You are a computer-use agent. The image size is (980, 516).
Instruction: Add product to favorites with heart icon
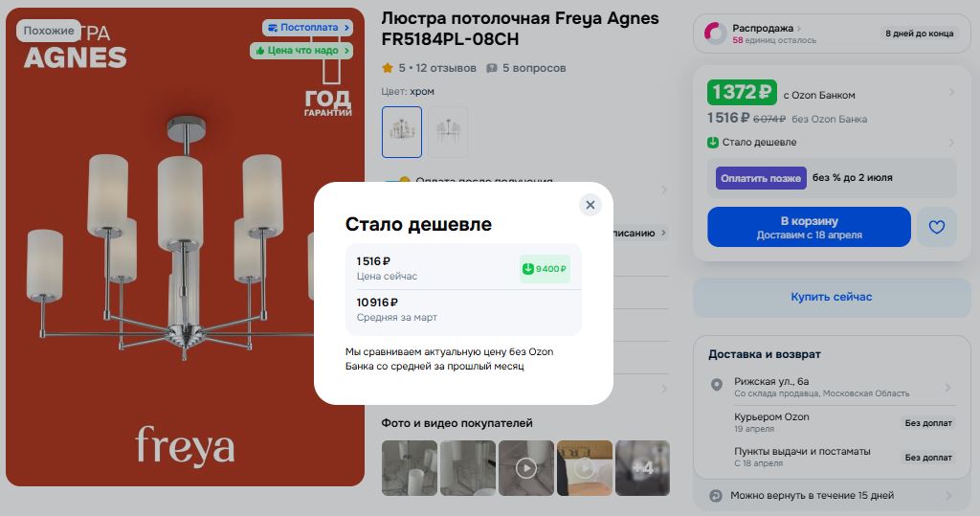[x=936, y=227]
